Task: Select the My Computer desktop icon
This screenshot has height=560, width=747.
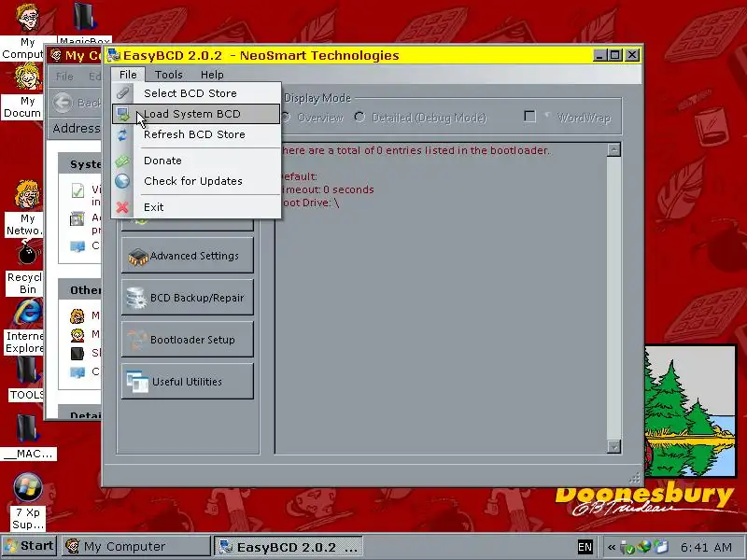Action: tap(27, 18)
